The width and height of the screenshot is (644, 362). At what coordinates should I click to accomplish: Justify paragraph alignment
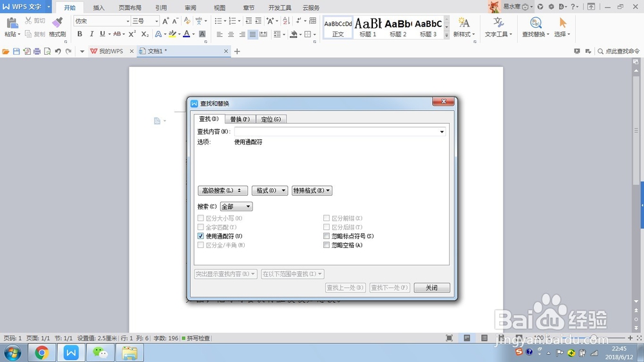click(x=252, y=35)
